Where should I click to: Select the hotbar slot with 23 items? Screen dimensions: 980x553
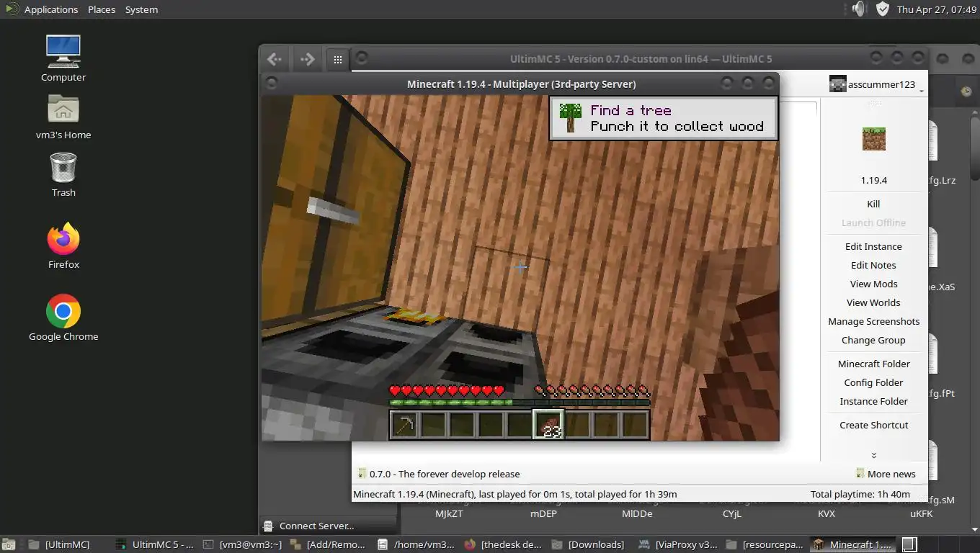point(548,424)
